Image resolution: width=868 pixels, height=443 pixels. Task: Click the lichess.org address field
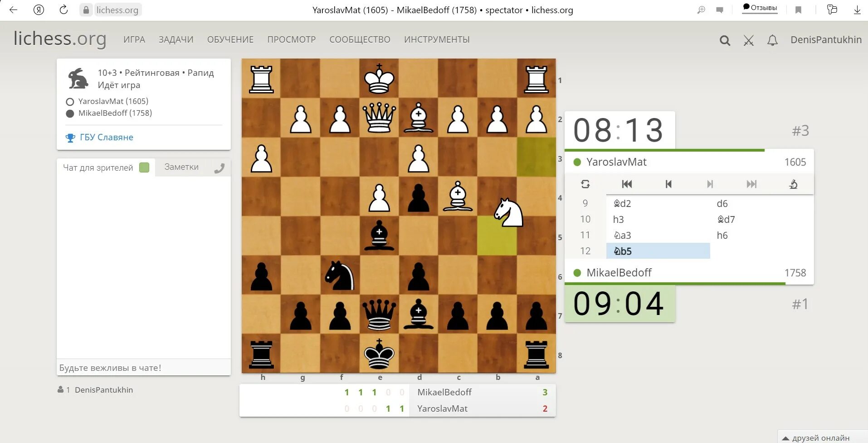click(x=117, y=10)
